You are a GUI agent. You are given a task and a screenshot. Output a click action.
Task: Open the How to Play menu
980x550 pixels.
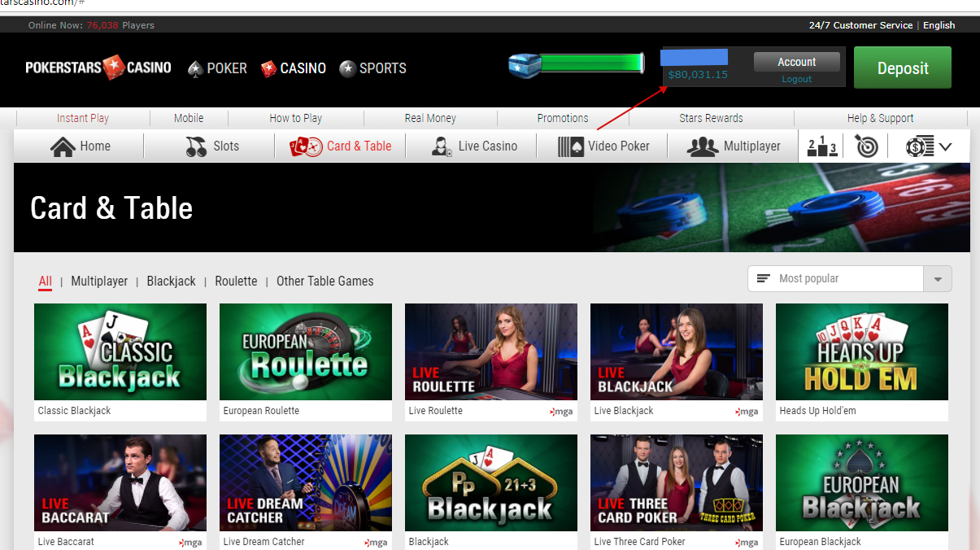[295, 118]
